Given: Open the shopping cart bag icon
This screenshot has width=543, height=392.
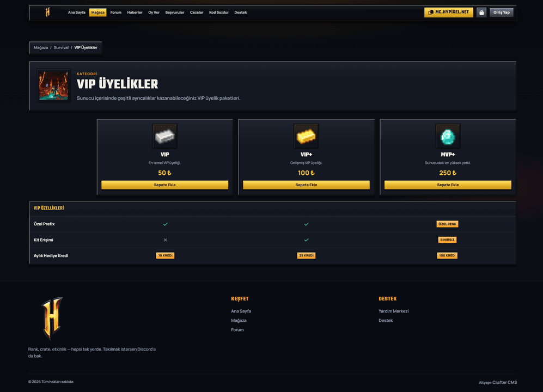Looking at the screenshot, I should click(481, 13).
